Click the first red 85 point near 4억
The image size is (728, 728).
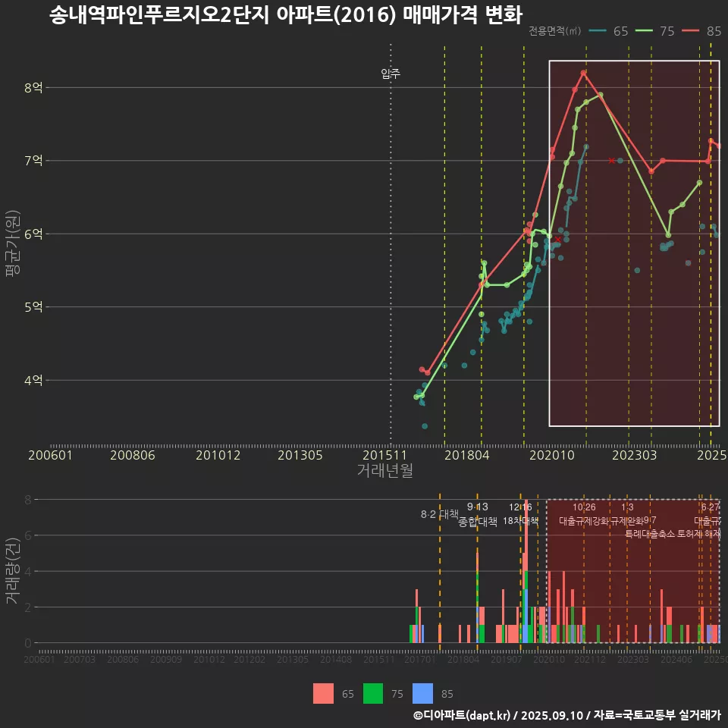click(422, 369)
